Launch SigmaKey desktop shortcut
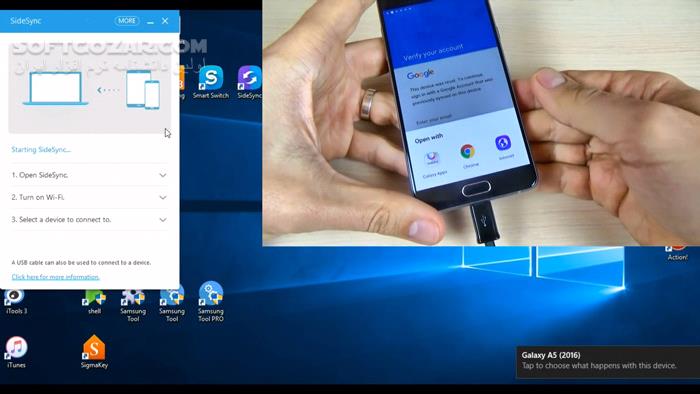 94,352
